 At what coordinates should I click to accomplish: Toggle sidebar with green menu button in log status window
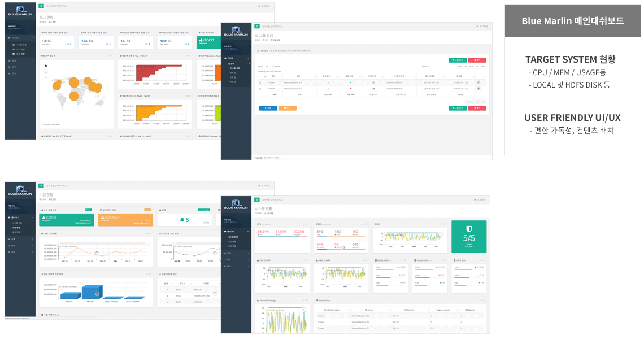pyautogui.click(x=41, y=6)
